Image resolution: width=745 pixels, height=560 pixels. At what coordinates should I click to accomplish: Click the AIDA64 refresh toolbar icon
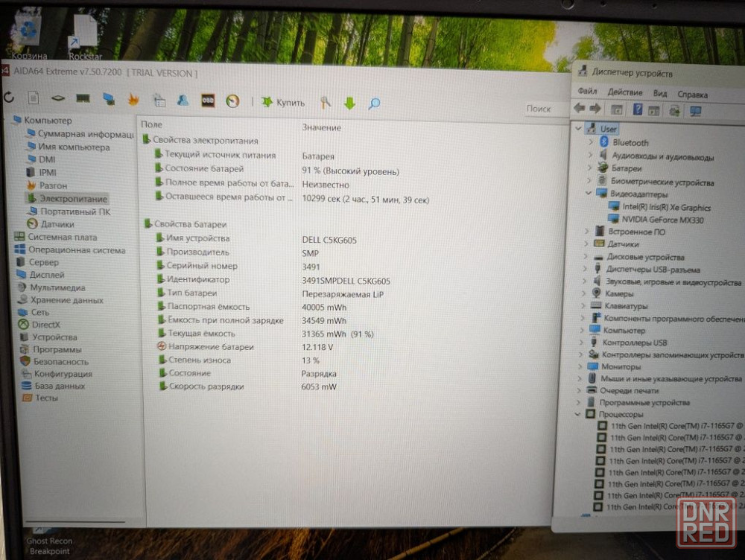pos(9,98)
